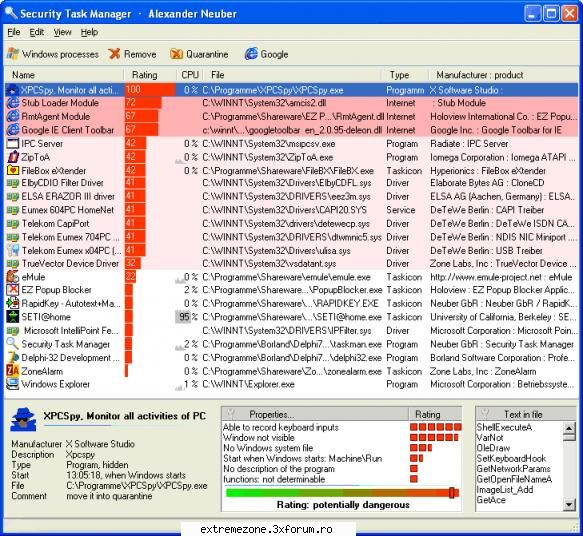The height and width of the screenshot is (536, 583).
Task: Click the ZipToA process icon
Action: pyautogui.click(x=13, y=157)
